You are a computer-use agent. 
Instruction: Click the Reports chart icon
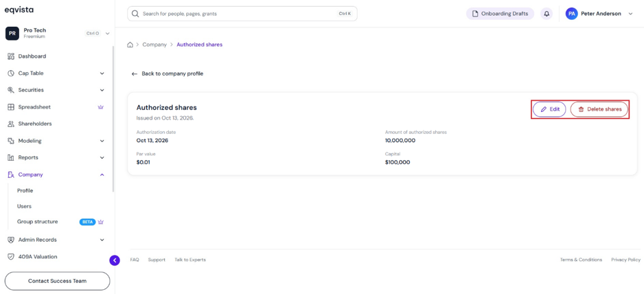(x=11, y=157)
